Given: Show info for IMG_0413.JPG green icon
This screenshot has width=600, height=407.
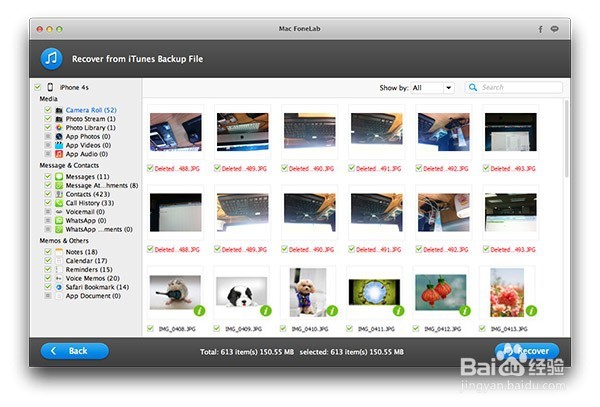Looking at the screenshot, I should point(531,311).
